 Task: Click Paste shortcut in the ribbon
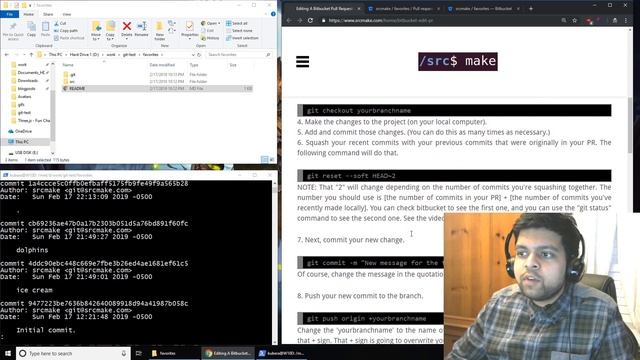click(x=69, y=38)
